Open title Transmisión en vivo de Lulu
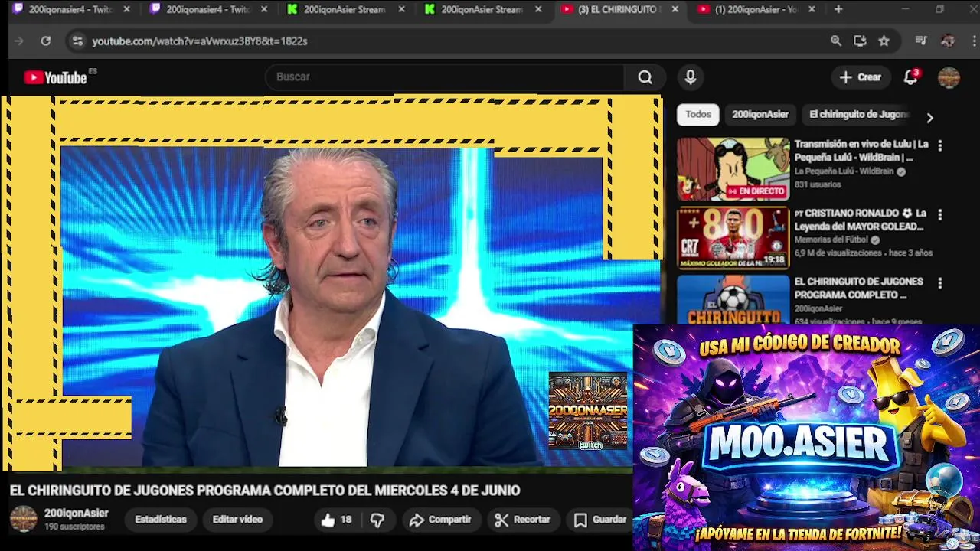 [861, 151]
